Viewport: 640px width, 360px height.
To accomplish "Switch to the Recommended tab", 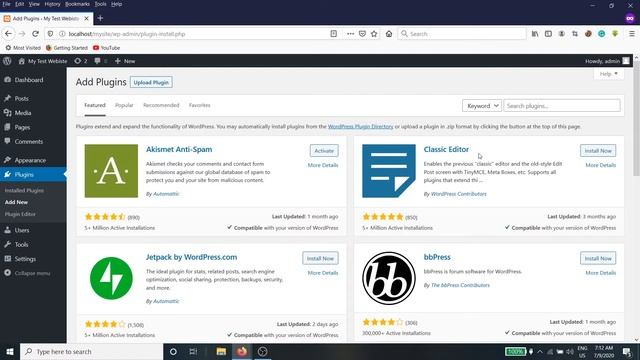I will [x=161, y=105].
